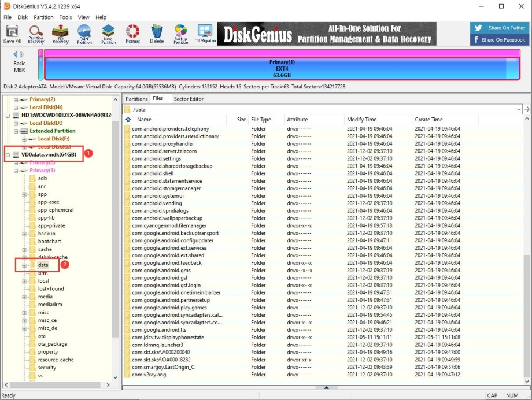
Task: Expand the backup folder in tree
Action: [x=24, y=234]
